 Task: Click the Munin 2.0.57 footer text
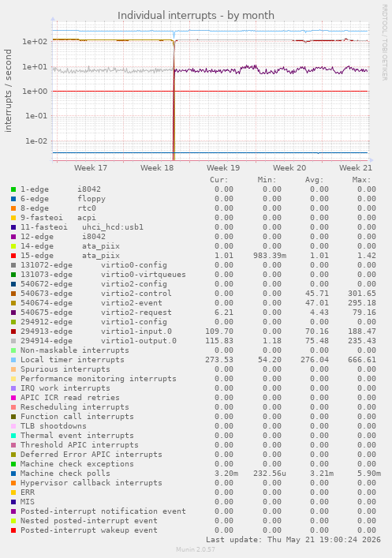[x=196, y=549]
